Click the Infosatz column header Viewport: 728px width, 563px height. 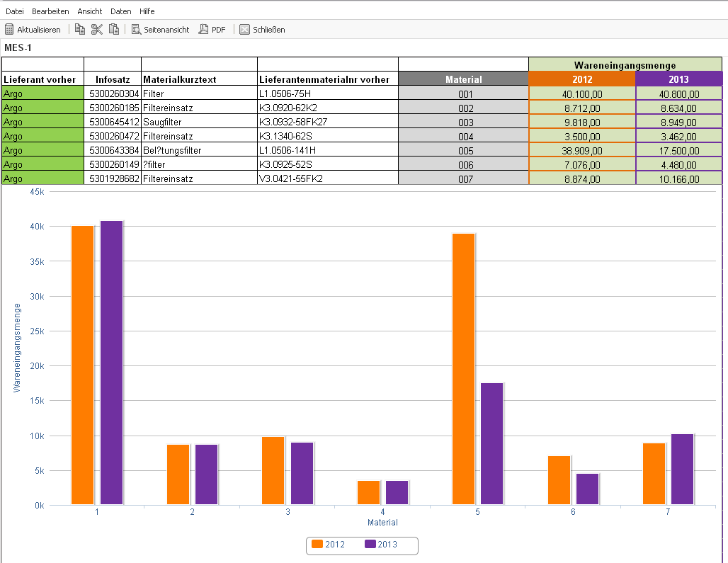coord(113,79)
